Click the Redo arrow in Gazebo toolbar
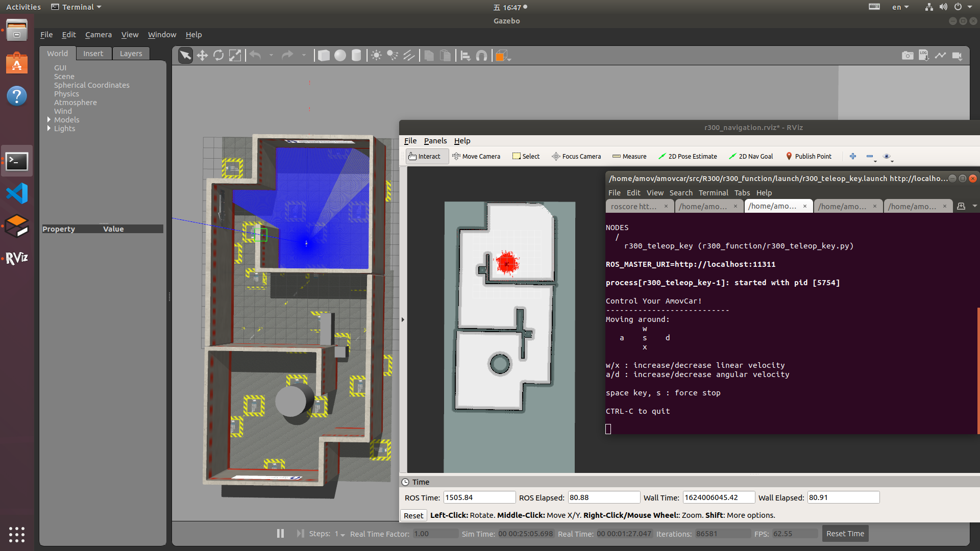Viewport: 980px width, 551px height. pos(287,55)
